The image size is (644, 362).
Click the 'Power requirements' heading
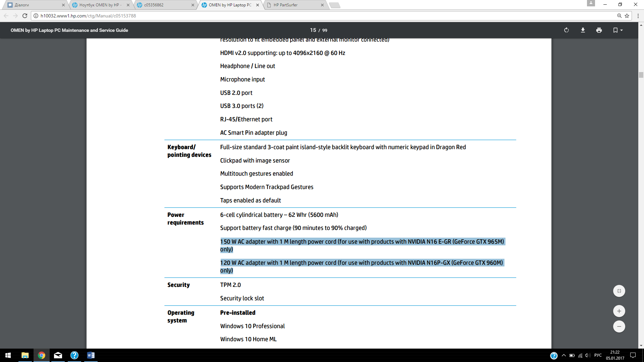click(185, 219)
